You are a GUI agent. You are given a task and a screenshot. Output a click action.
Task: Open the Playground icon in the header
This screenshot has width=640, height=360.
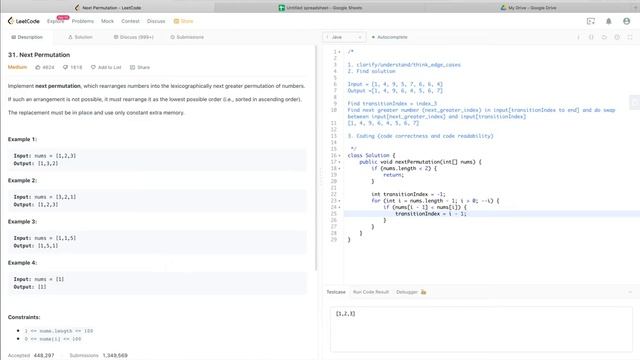[x=591, y=21]
